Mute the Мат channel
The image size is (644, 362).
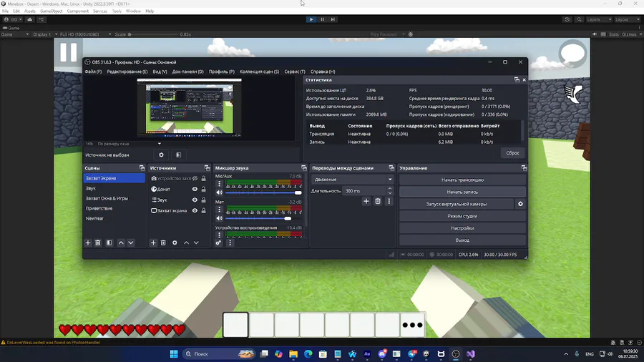220,218
